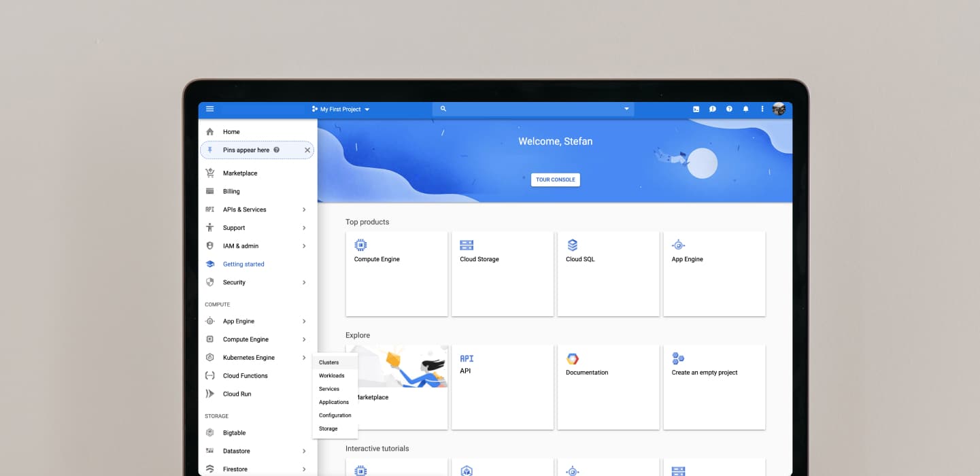980x476 pixels.
Task: Open the Compute Engine product card
Action: click(396, 273)
